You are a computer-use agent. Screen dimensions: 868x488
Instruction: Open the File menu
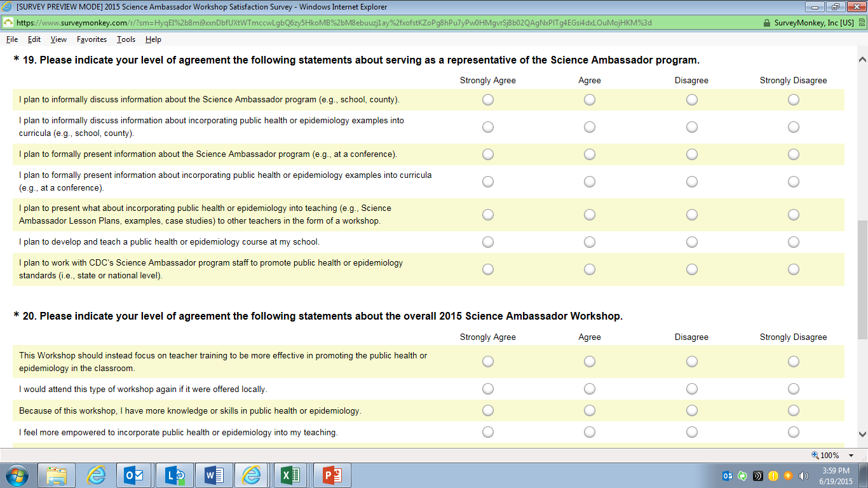click(12, 39)
